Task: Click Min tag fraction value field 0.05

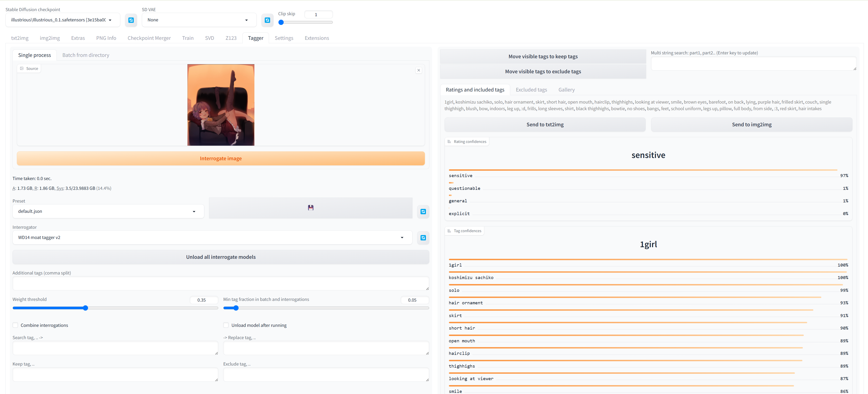Action: tap(415, 300)
